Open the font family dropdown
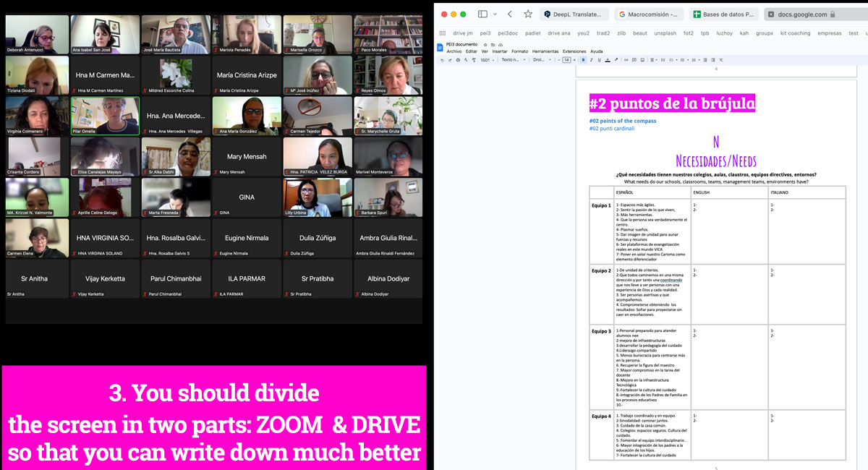Viewport: 868px width, 470px height. point(540,60)
